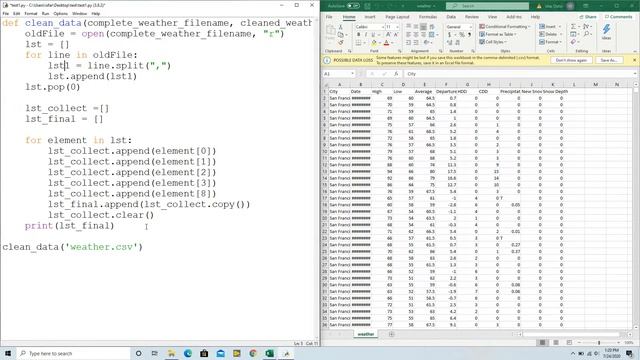Open the Format dropdown in Cells group
Screen dimensions: 640x360
click(550, 42)
